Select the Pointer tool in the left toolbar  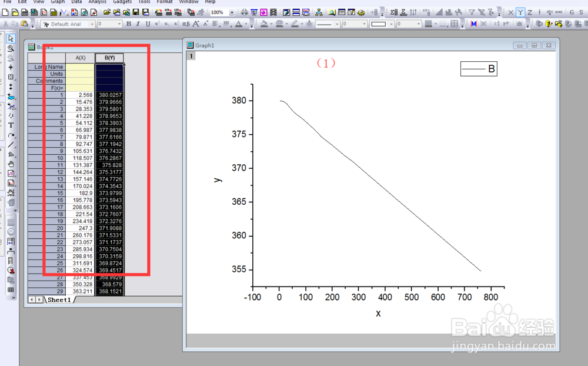click(11, 38)
